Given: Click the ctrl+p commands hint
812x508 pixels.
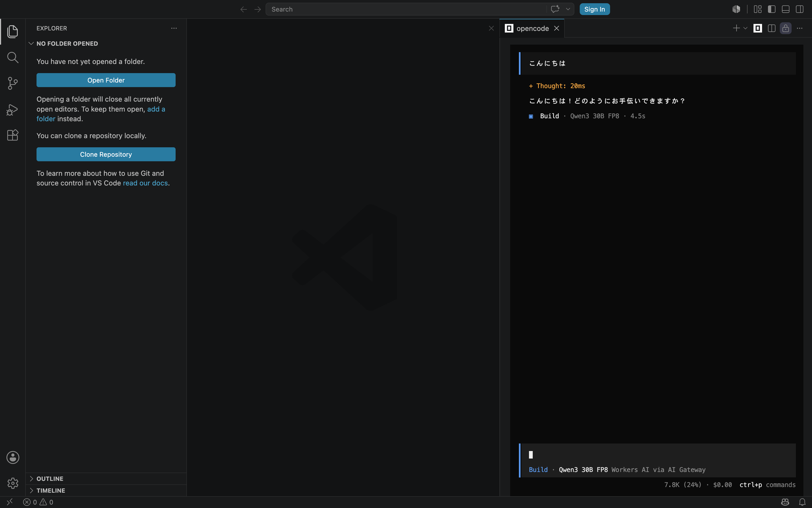Looking at the screenshot, I should point(767,485).
